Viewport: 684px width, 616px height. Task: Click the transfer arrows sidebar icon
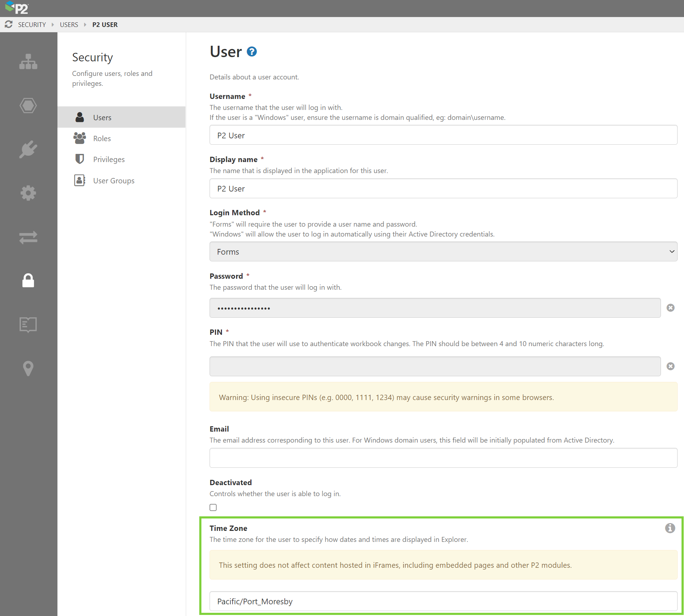(x=28, y=237)
